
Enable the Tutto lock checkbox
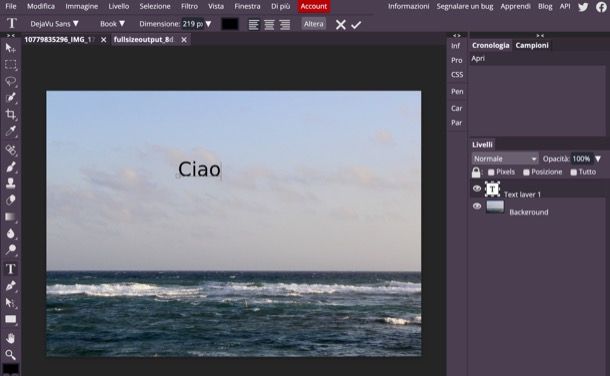tap(573, 172)
